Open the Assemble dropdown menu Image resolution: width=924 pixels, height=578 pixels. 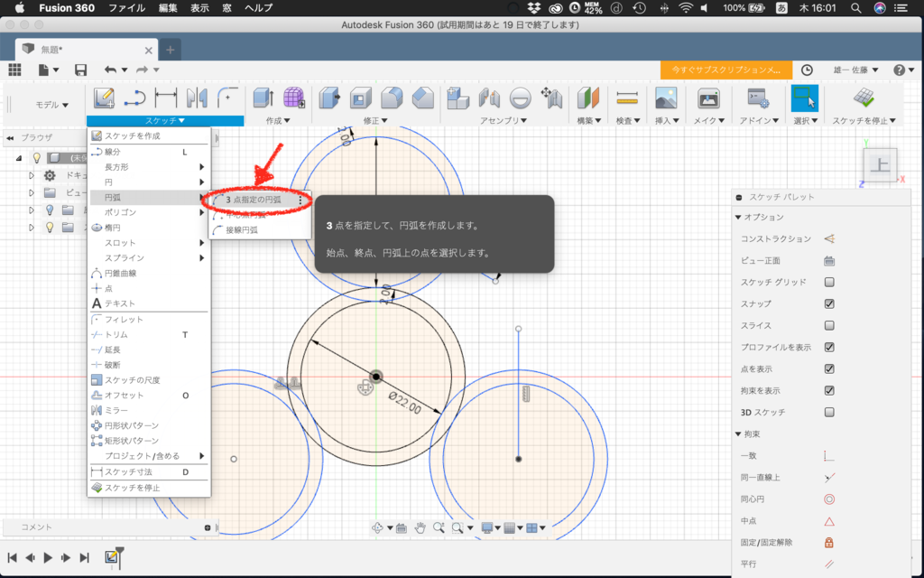(x=504, y=120)
